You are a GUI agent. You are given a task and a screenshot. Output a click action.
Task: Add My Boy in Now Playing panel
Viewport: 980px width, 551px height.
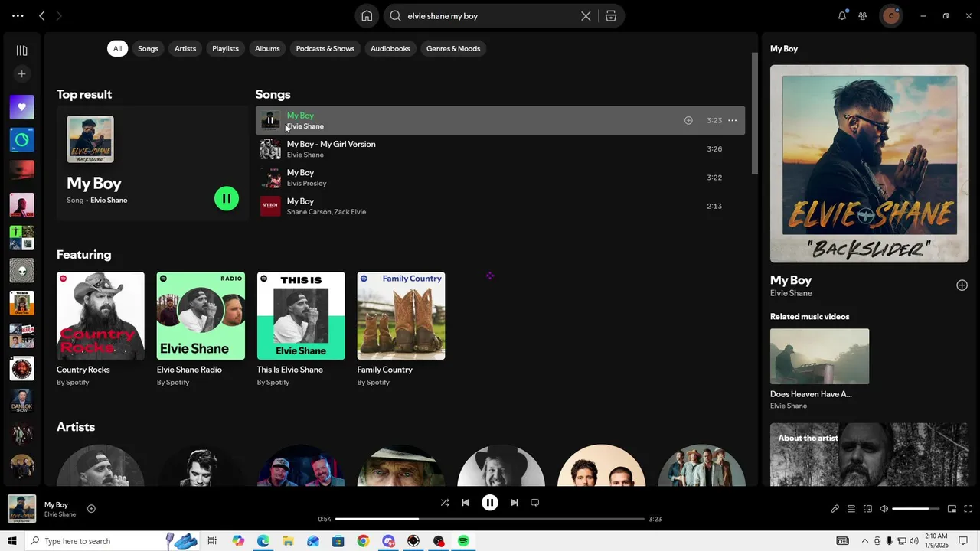[x=962, y=285]
